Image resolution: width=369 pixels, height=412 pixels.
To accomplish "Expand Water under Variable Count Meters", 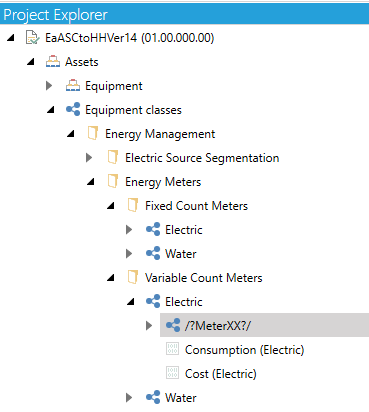I will pyautogui.click(x=129, y=397).
